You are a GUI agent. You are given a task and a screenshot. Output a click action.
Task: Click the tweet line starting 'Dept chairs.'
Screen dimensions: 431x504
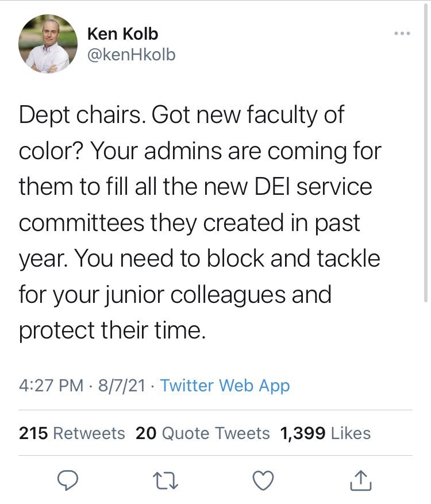[x=181, y=114]
